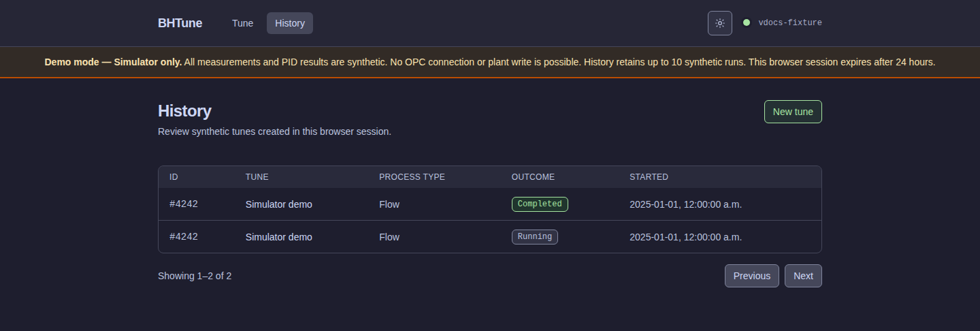Viewport: 980px width, 331px height.
Task: Click the Review synthetic tunes subtitle
Action: (x=274, y=131)
